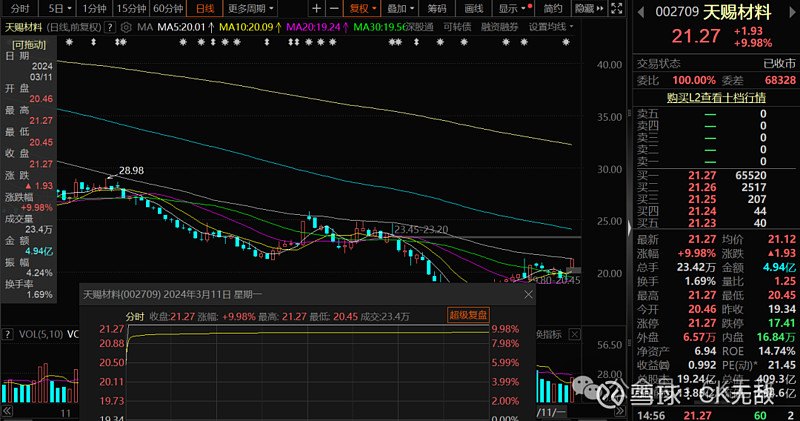
Task: Collapse the right quote panel with the divider arrow
Action: point(629,228)
